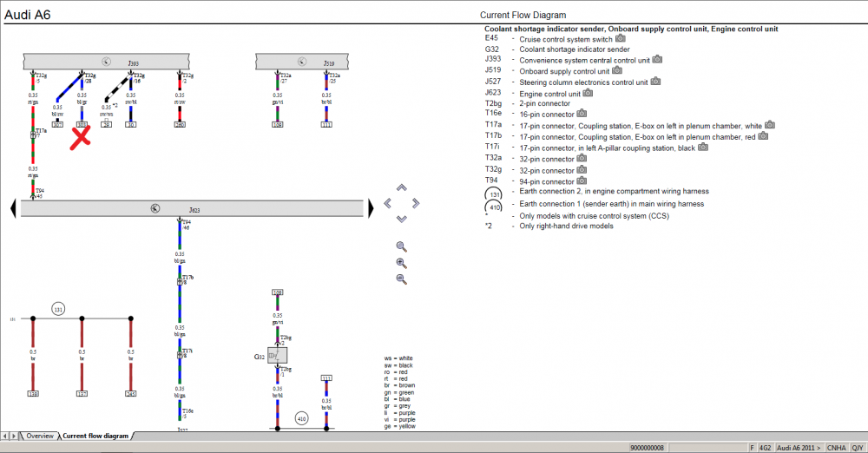868x453 pixels.
Task: View photo of T94 94-pin connector
Action: tap(582, 181)
